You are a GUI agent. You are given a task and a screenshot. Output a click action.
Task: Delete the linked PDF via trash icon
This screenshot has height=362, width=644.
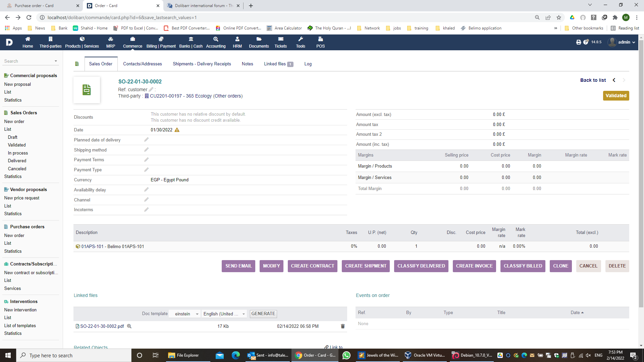pos(342,326)
